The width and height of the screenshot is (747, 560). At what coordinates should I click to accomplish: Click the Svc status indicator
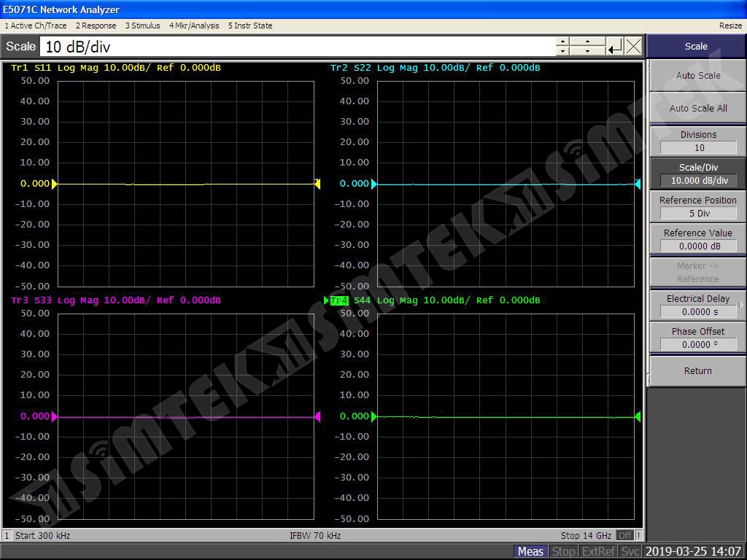pyautogui.click(x=630, y=551)
